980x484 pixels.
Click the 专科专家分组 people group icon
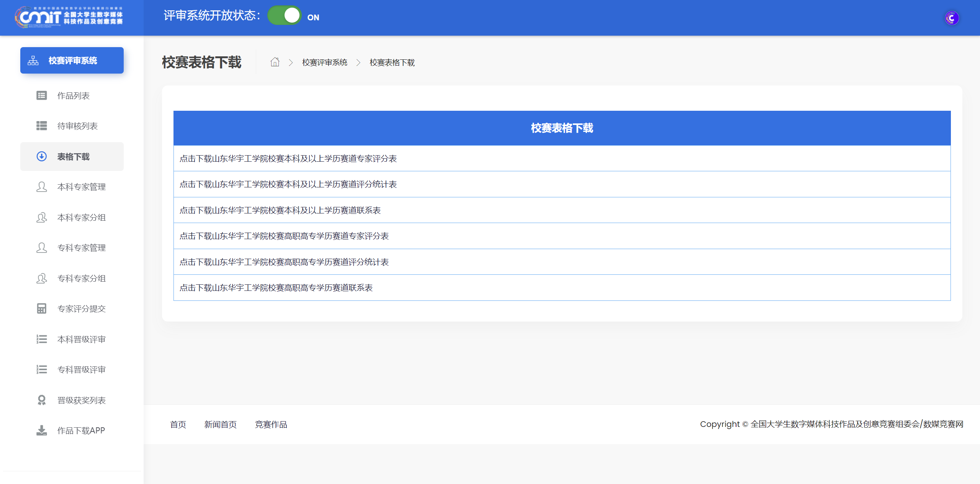click(x=41, y=278)
